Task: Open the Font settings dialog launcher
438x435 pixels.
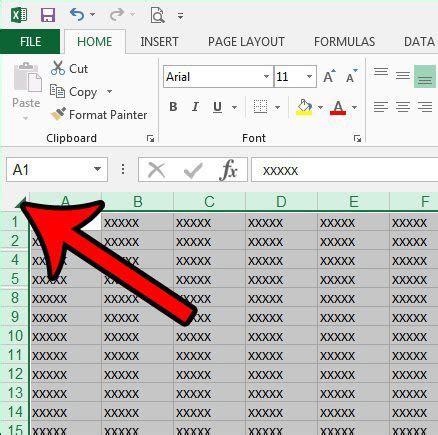Action: (x=357, y=138)
